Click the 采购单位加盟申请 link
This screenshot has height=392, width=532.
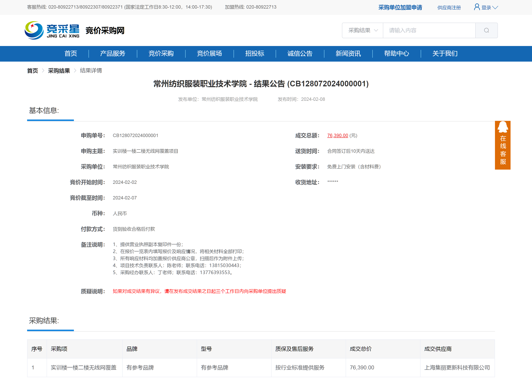(x=400, y=8)
